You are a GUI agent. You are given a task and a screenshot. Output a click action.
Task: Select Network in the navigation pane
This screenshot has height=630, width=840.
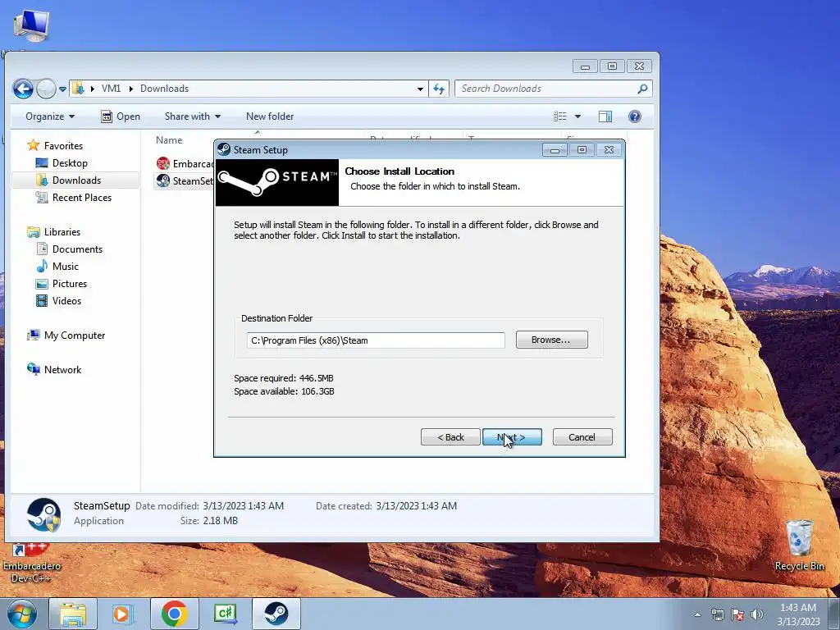click(x=54, y=370)
